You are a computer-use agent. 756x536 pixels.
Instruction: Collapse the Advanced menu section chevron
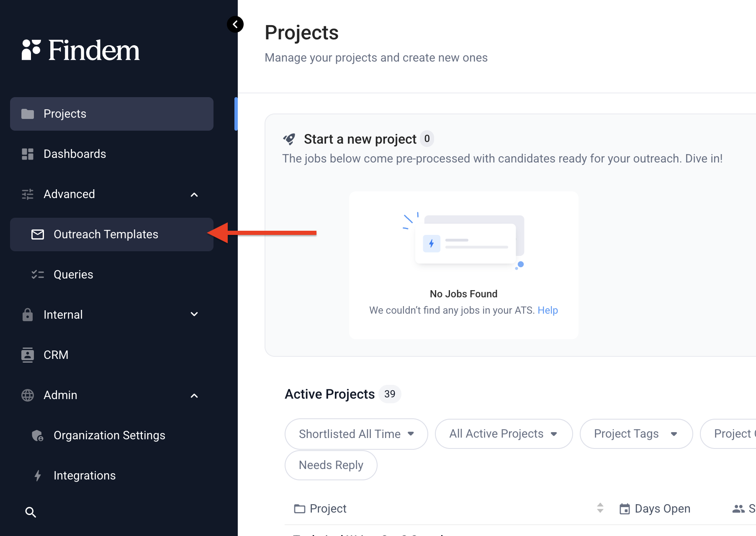click(194, 195)
